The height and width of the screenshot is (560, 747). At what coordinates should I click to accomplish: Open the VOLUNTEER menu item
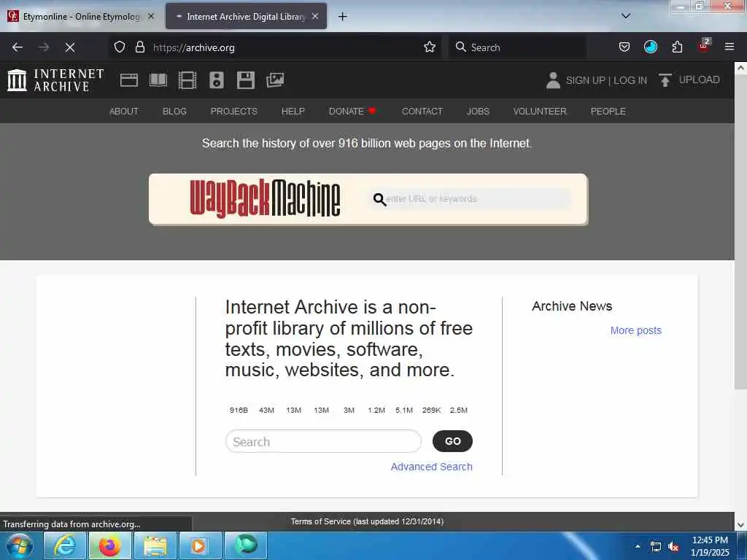tap(540, 111)
